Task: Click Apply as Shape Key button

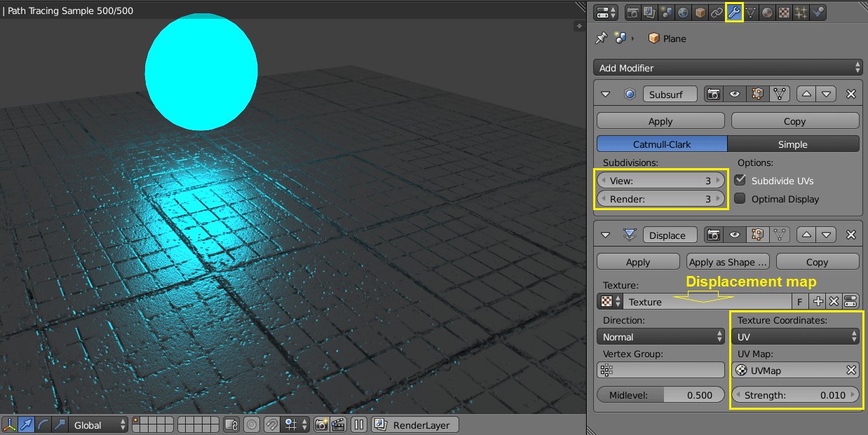Action: click(728, 262)
